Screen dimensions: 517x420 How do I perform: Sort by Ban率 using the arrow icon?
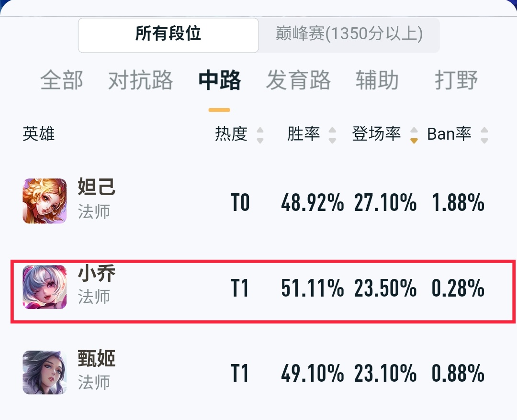[484, 135]
